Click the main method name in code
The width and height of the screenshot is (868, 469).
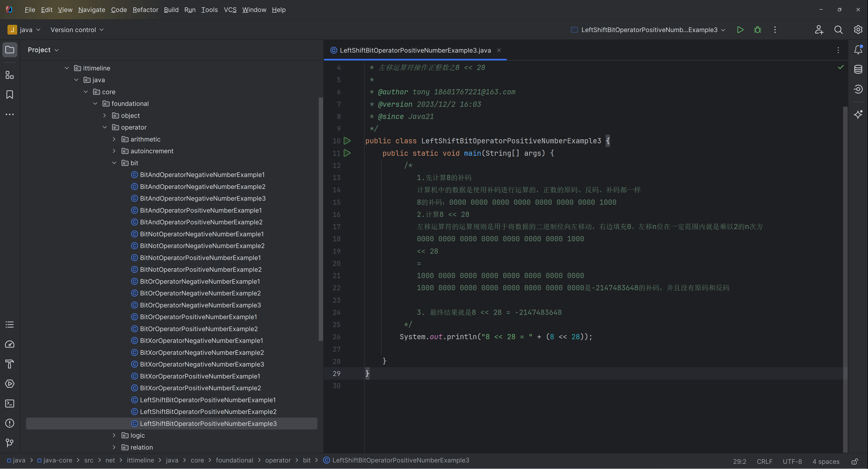point(472,153)
